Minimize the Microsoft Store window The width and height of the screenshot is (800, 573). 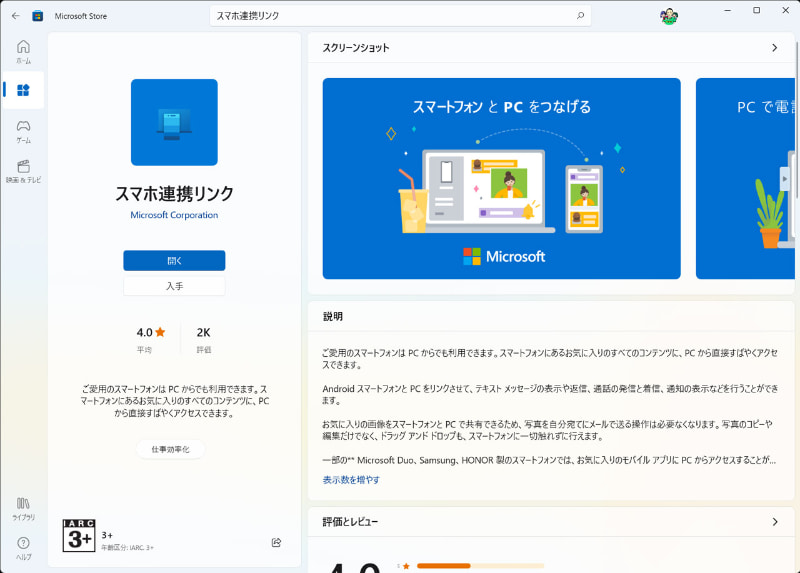point(728,10)
